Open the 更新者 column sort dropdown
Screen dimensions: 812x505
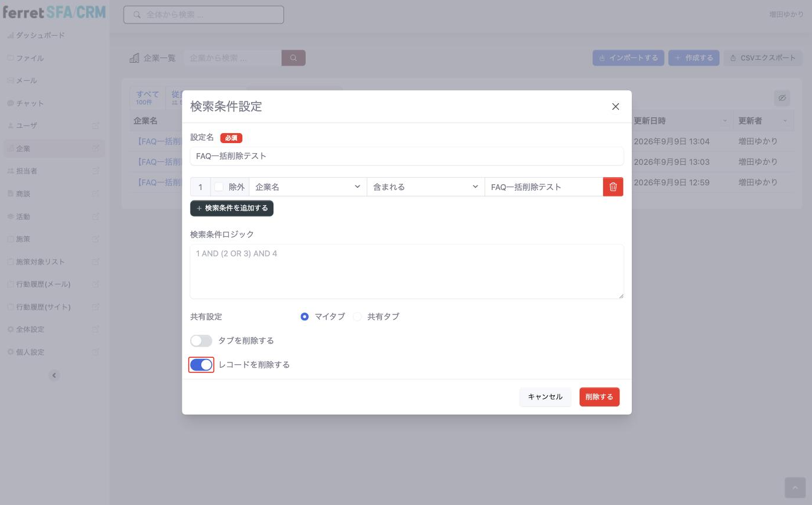785,121
